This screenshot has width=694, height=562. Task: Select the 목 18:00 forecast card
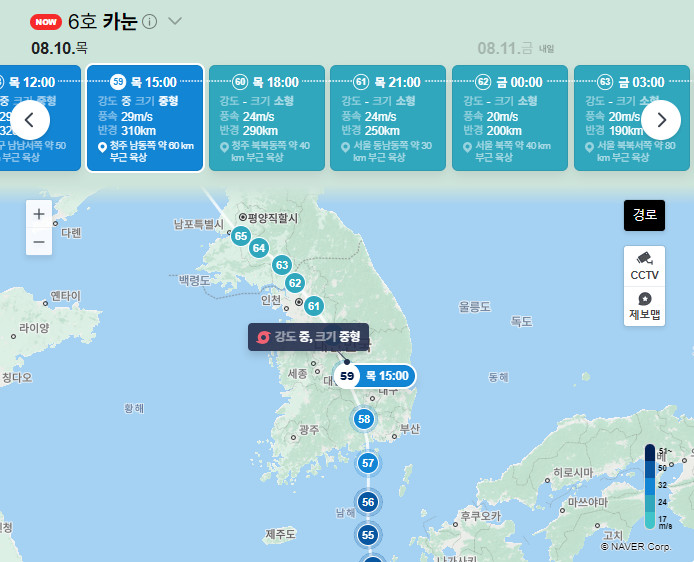click(x=267, y=118)
